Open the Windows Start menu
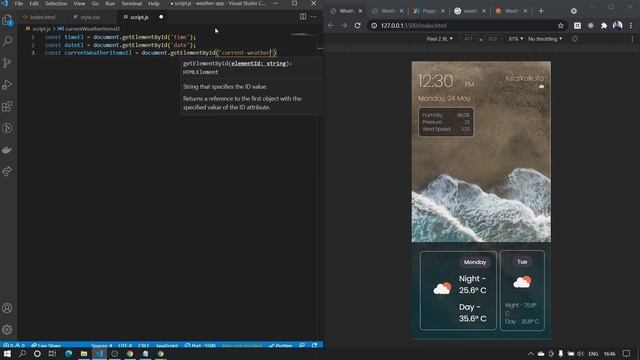Image resolution: width=640 pixels, height=360 pixels. (x=7, y=353)
